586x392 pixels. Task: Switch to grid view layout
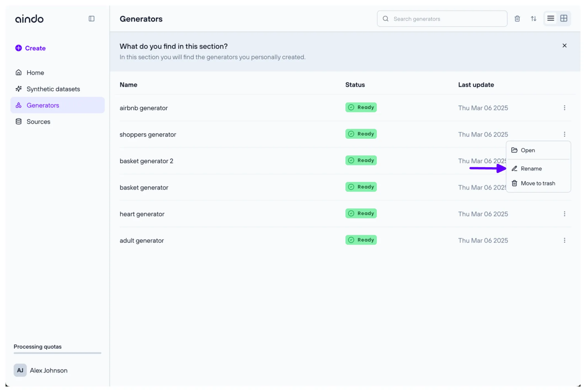click(x=564, y=19)
